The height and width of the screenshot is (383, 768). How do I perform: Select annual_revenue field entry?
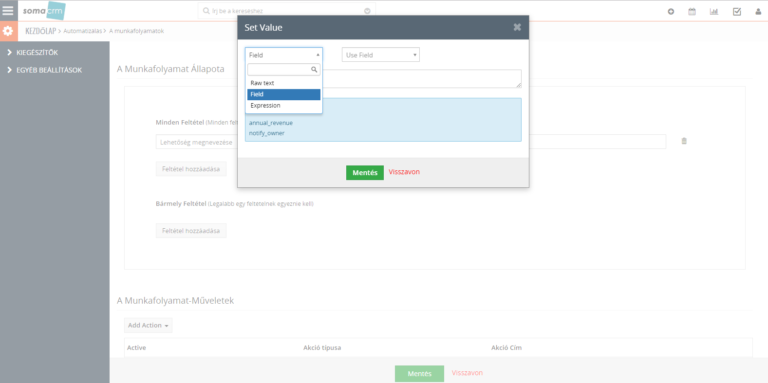tap(271, 123)
